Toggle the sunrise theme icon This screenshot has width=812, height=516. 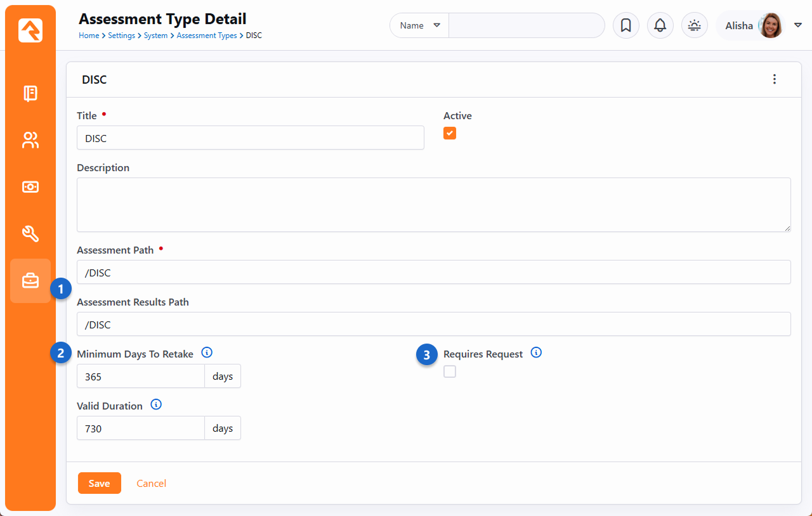(x=694, y=25)
